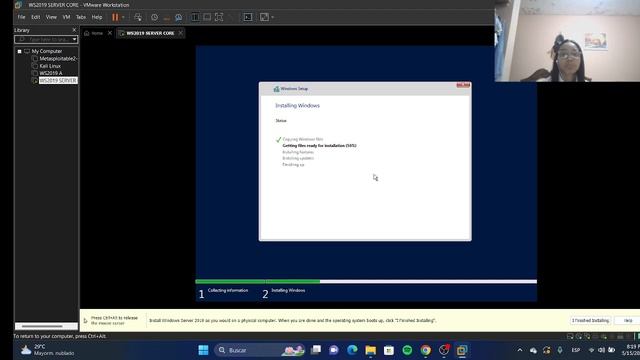The image size is (640, 360).
Task: Click the Help button in the install bar
Action: (x=628, y=320)
